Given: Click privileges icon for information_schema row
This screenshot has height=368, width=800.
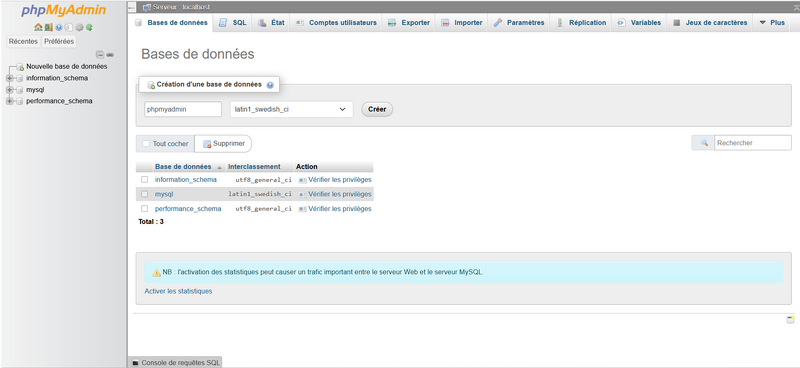Looking at the screenshot, I should pos(302,180).
